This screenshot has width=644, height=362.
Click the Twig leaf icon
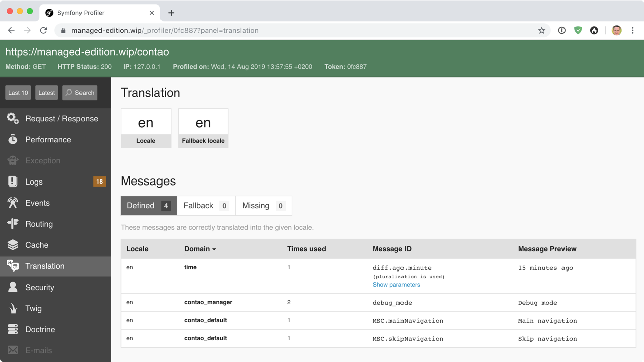(13, 309)
